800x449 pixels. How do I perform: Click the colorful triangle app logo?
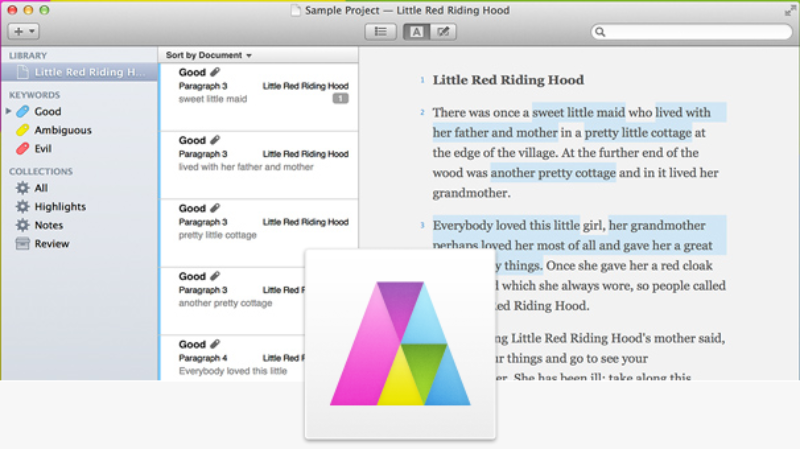(400, 343)
